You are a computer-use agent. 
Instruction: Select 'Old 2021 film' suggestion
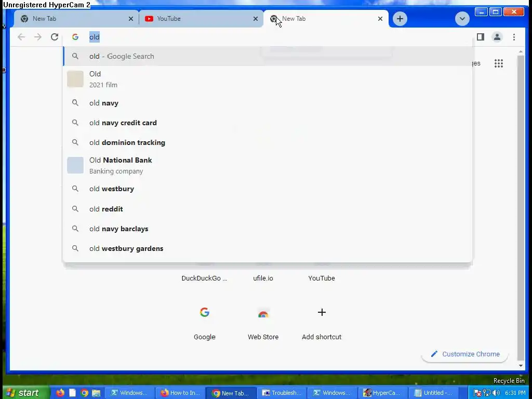(x=268, y=79)
